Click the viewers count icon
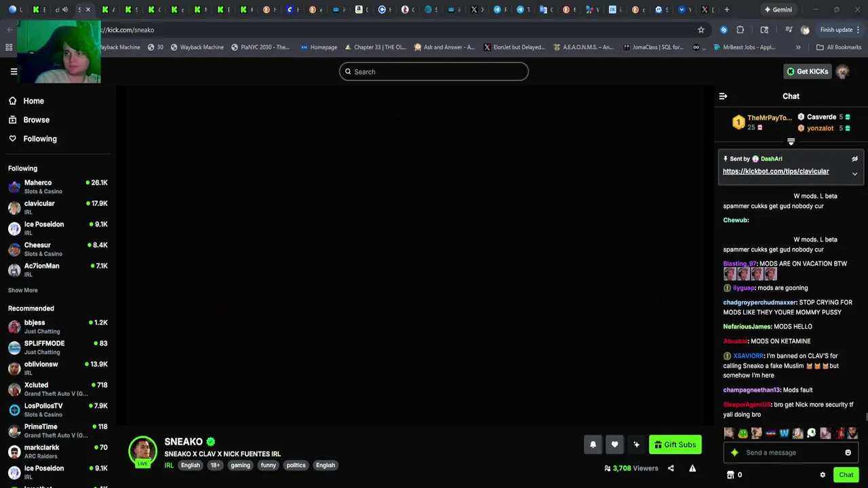This screenshot has width=868, height=488. (607, 468)
